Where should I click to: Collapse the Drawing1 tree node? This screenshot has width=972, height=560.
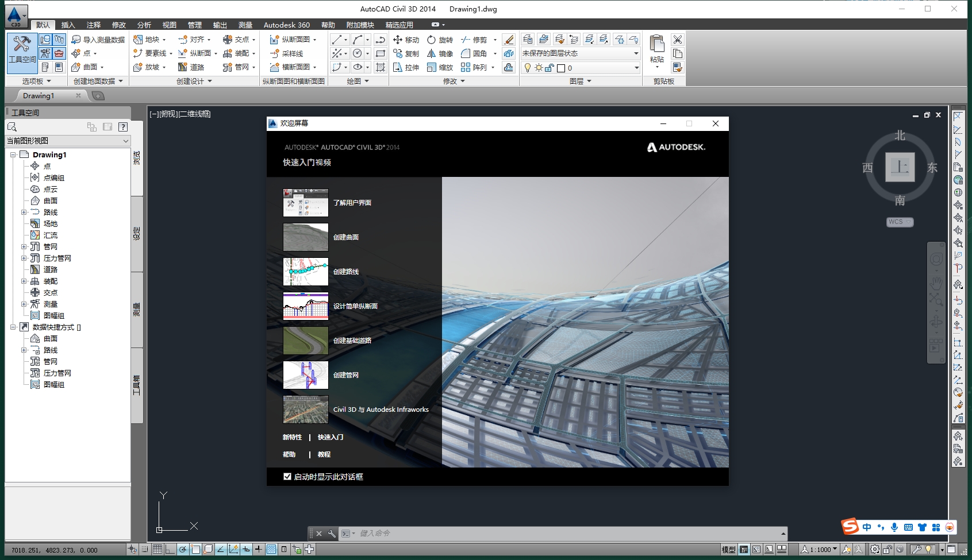(13, 155)
